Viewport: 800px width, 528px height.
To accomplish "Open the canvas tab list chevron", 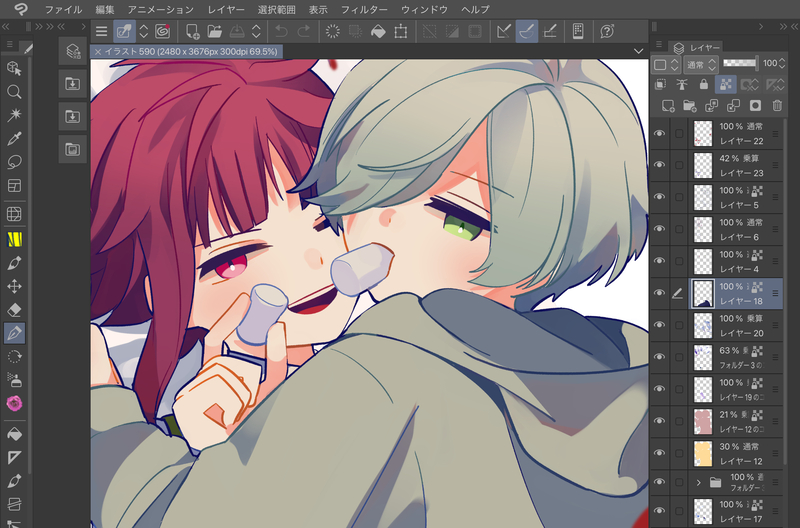I will [x=638, y=51].
